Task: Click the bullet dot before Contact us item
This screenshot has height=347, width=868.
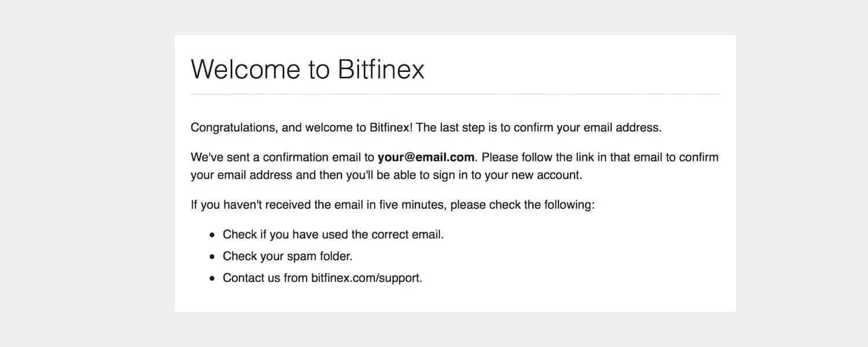Action: pos(212,278)
